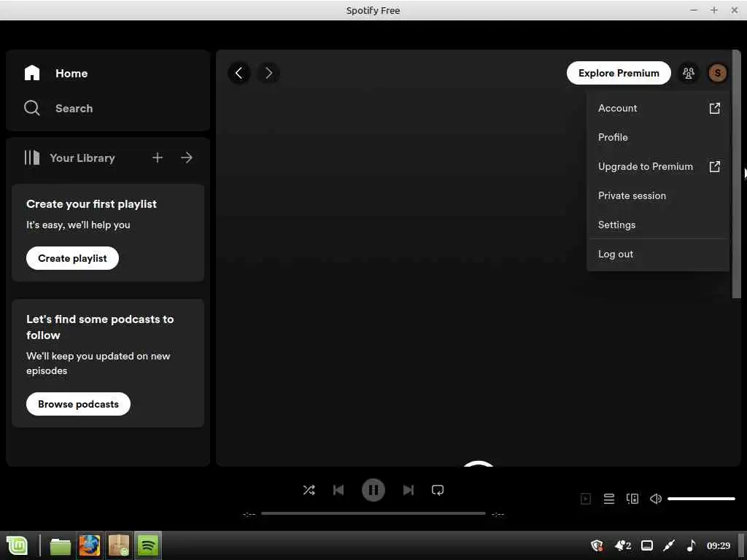Click Explore Premium button
This screenshot has height=560, width=747.
click(x=619, y=73)
